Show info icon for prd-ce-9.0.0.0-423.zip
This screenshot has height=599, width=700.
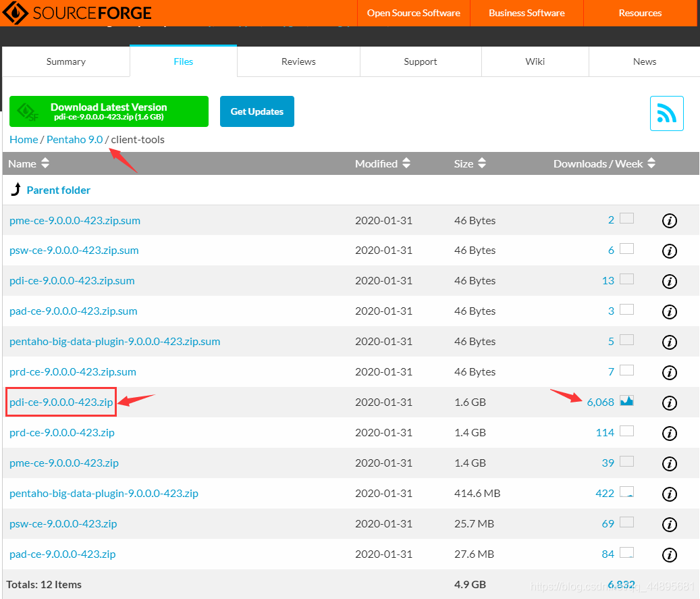point(669,434)
